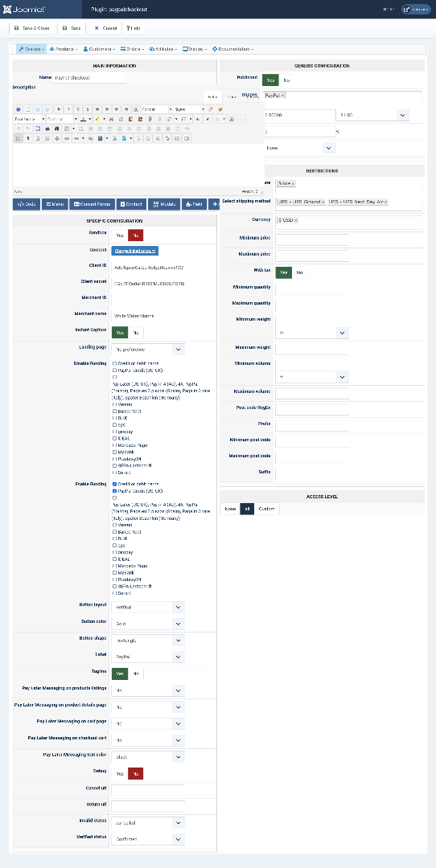Open the Display menu
Image resolution: width=436 pixels, height=868 pixels.
pyautogui.click(x=195, y=49)
